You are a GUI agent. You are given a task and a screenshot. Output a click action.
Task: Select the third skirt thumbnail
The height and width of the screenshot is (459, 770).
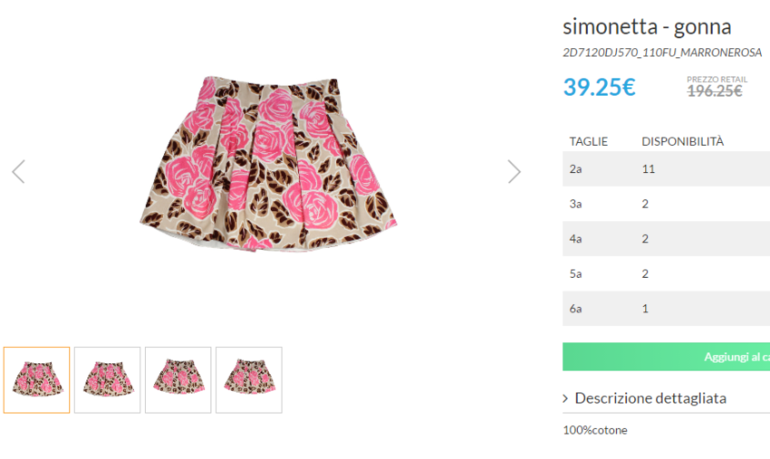[x=178, y=380]
